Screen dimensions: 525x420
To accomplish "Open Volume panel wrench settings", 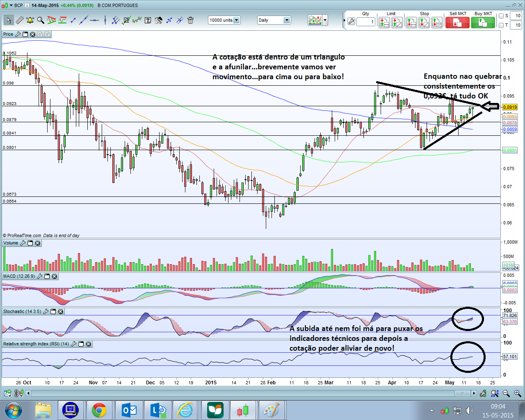I will tap(23, 243).
